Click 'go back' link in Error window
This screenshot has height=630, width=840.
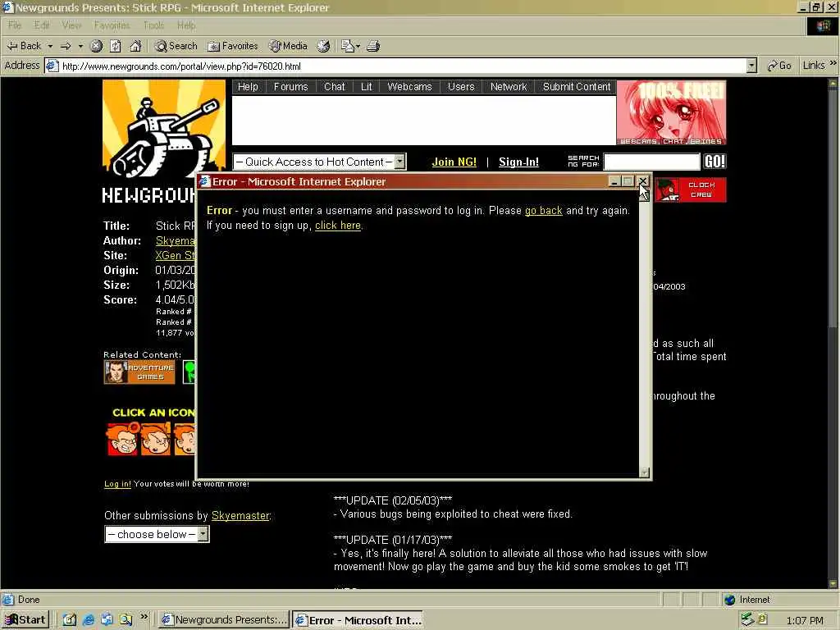tap(543, 211)
